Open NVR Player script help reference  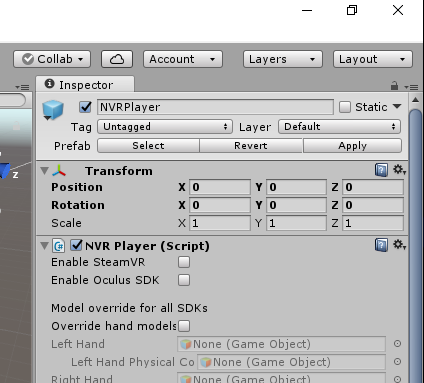pos(381,245)
